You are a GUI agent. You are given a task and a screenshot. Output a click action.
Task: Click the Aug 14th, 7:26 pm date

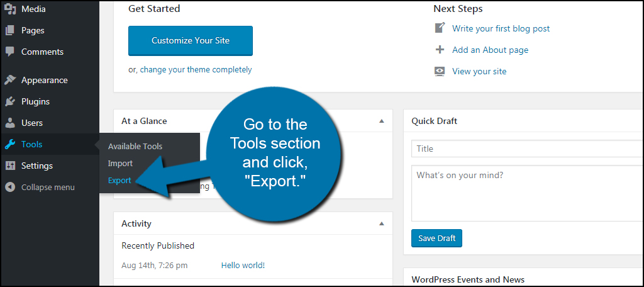coord(155,265)
